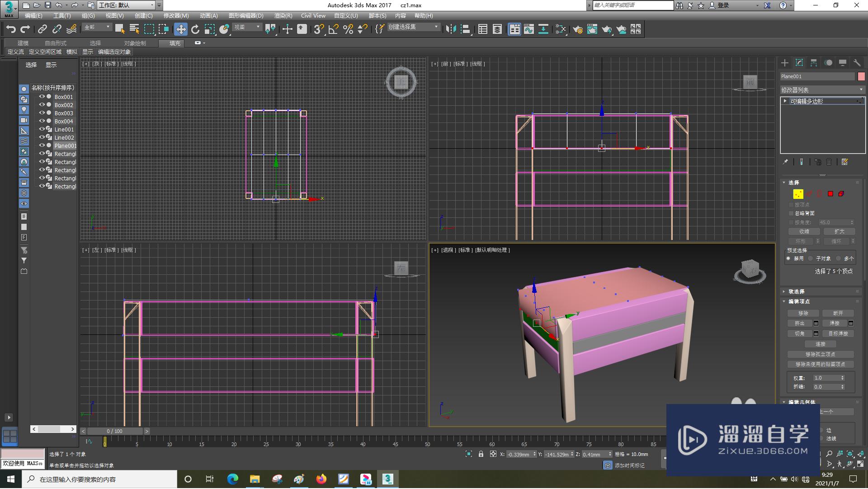Open the 视图 reference coordinate dropdown

click(247, 28)
